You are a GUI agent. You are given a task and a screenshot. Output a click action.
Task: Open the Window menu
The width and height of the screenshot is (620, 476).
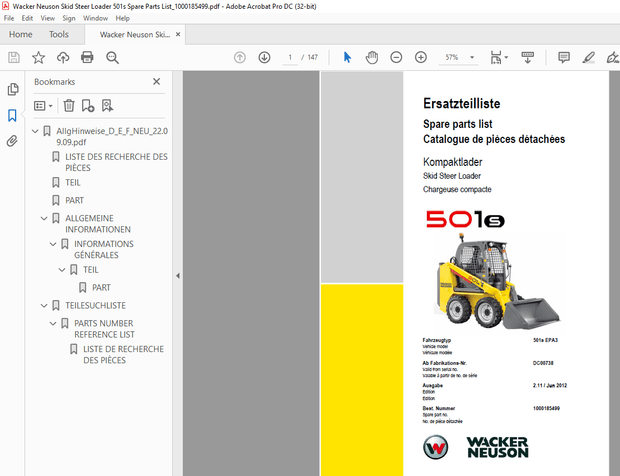coord(95,18)
